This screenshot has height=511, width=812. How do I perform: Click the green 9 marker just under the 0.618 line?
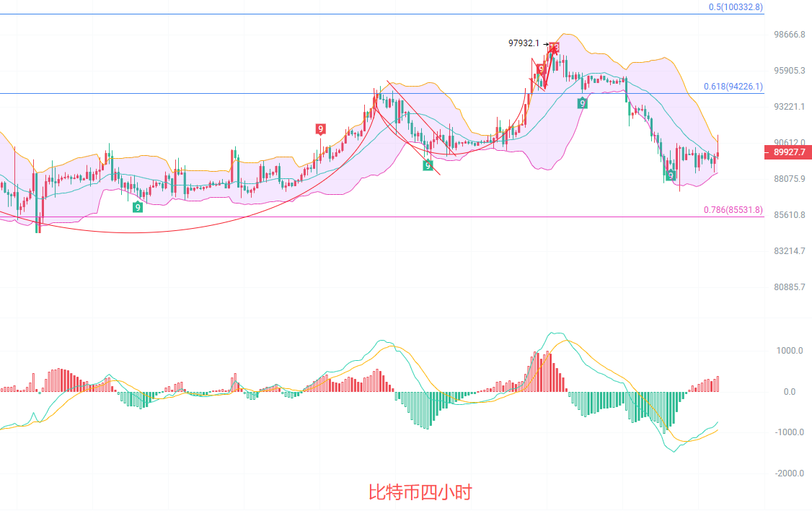(x=582, y=103)
